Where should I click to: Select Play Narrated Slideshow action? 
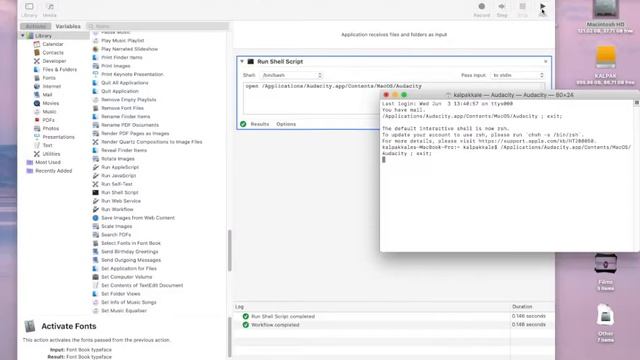click(x=129, y=49)
